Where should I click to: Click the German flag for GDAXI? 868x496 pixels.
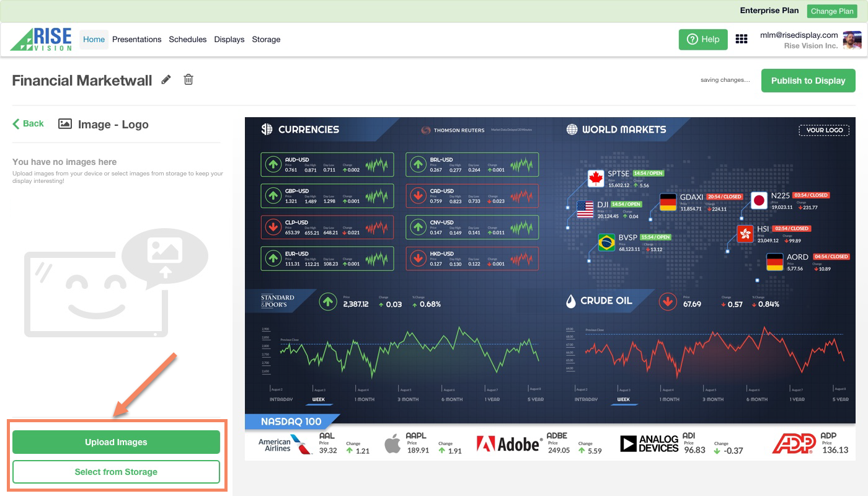668,202
